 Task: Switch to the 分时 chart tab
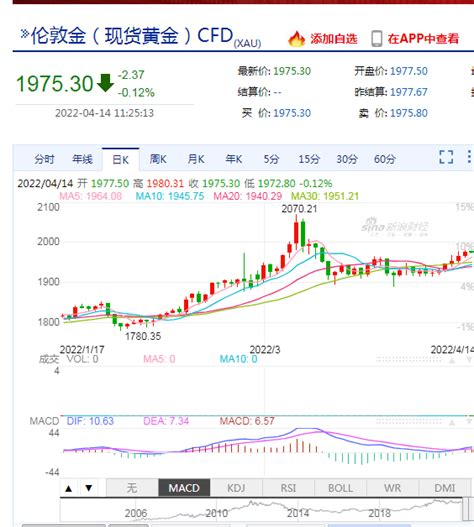point(44,159)
